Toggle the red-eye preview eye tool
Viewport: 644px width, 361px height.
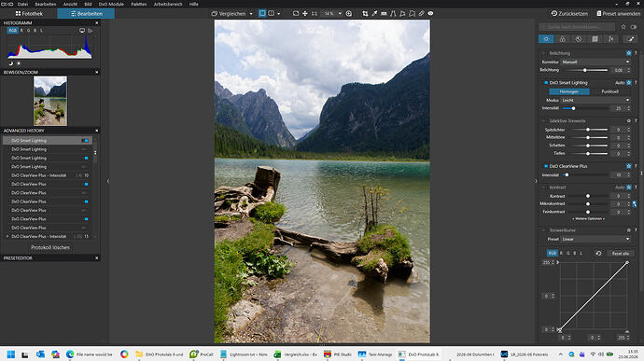click(x=430, y=14)
